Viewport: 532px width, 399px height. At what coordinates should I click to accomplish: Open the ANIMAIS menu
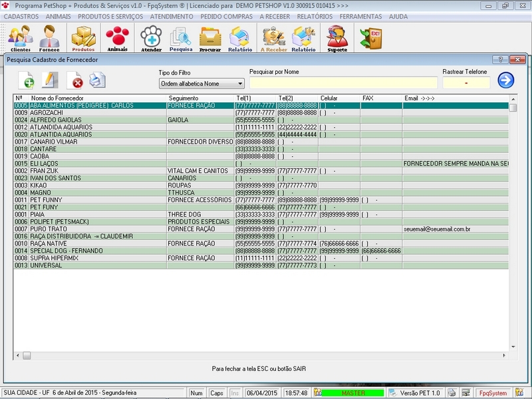pyautogui.click(x=59, y=17)
